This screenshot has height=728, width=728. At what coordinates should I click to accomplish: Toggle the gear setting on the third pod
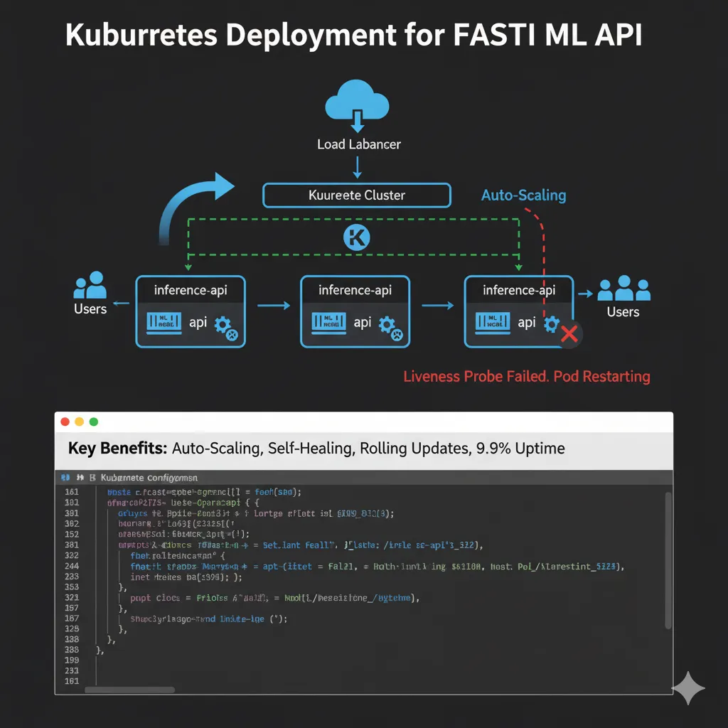(x=553, y=323)
